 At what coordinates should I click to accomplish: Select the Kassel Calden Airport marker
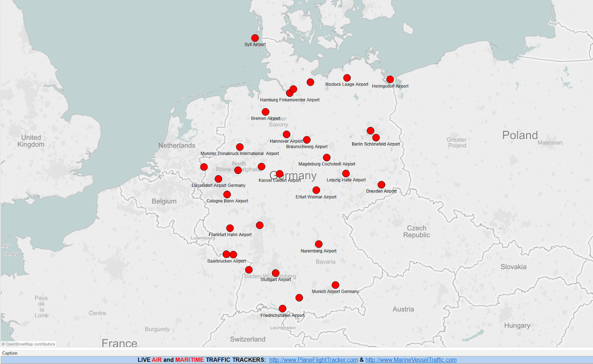pyautogui.click(x=279, y=174)
